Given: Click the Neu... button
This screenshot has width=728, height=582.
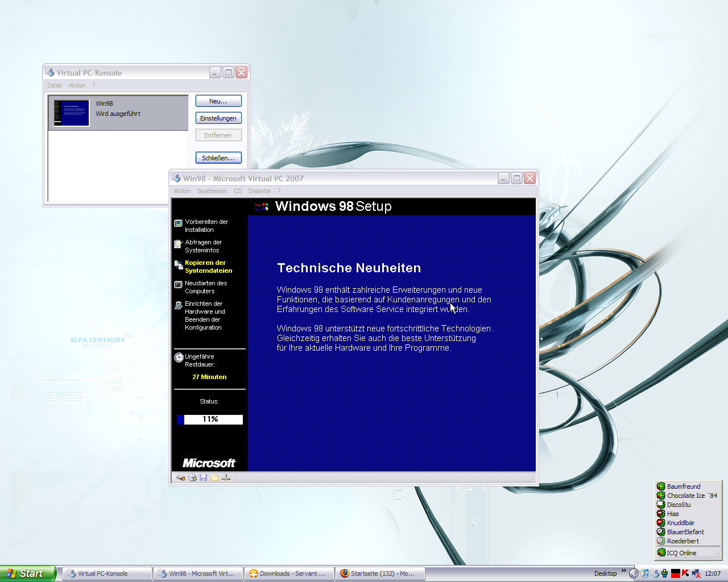Looking at the screenshot, I should [218, 101].
